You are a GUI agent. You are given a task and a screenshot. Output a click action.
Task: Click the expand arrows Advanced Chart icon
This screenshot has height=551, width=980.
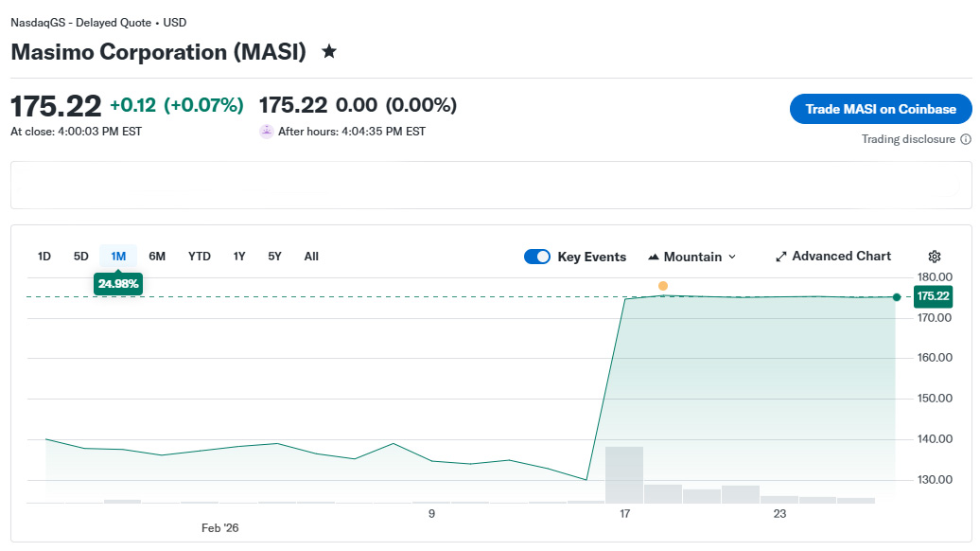[x=781, y=257]
